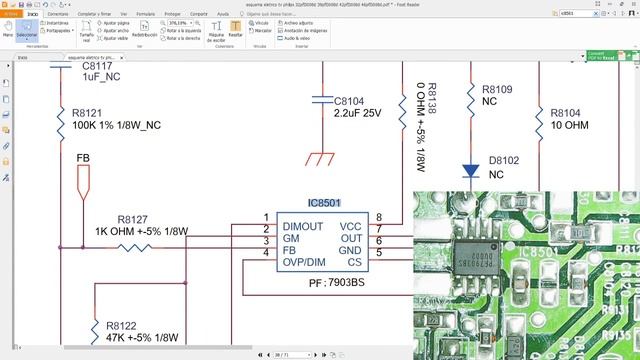Screen dimensions: 640x360
Task: Open Anotación de imágenes
Action: pyautogui.click(x=302, y=31)
